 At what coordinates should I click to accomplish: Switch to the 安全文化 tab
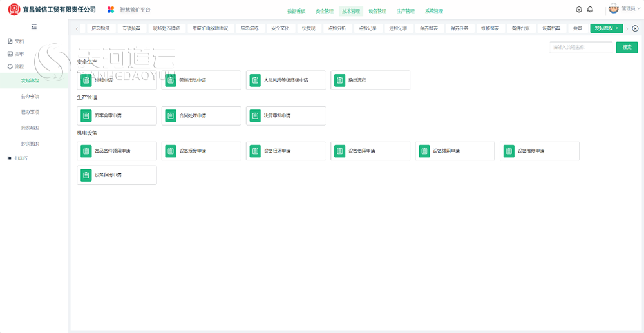pos(281,28)
